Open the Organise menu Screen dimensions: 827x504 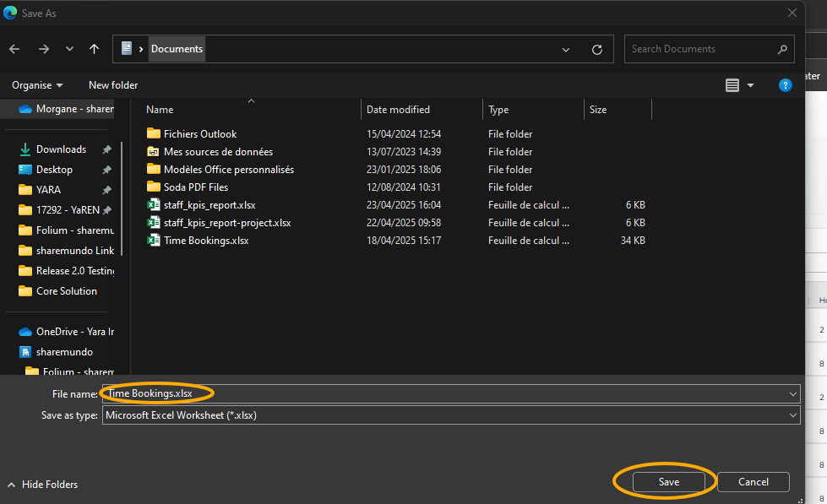coord(37,85)
